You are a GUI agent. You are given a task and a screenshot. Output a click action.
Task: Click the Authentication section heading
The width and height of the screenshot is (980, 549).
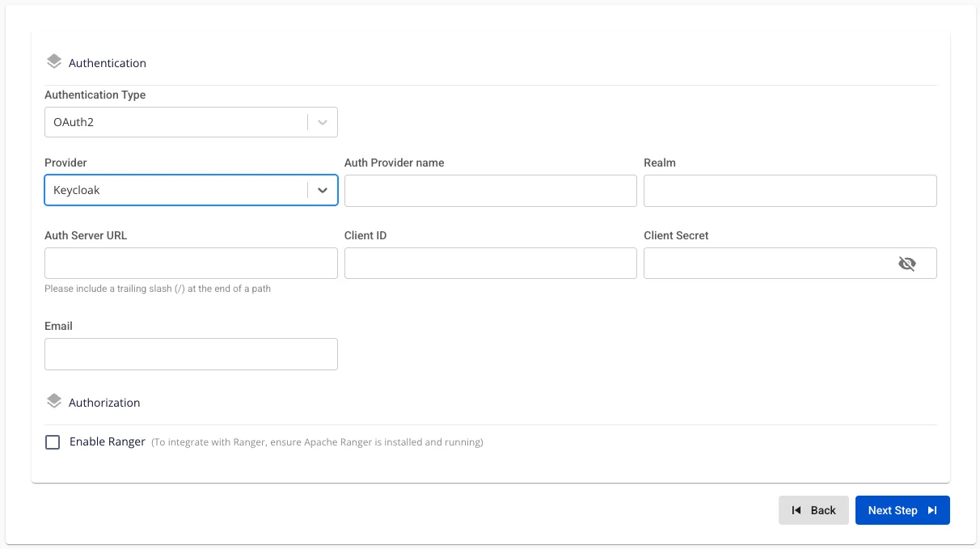click(x=108, y=63)
